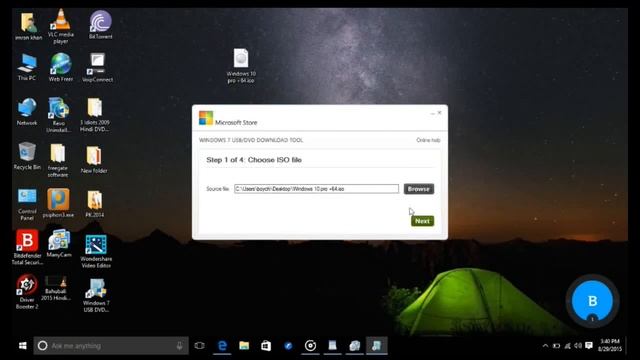Click the Ask me anything search box
Image resolution: width=640 pixels, height=360 pixels.
(111, 346)
